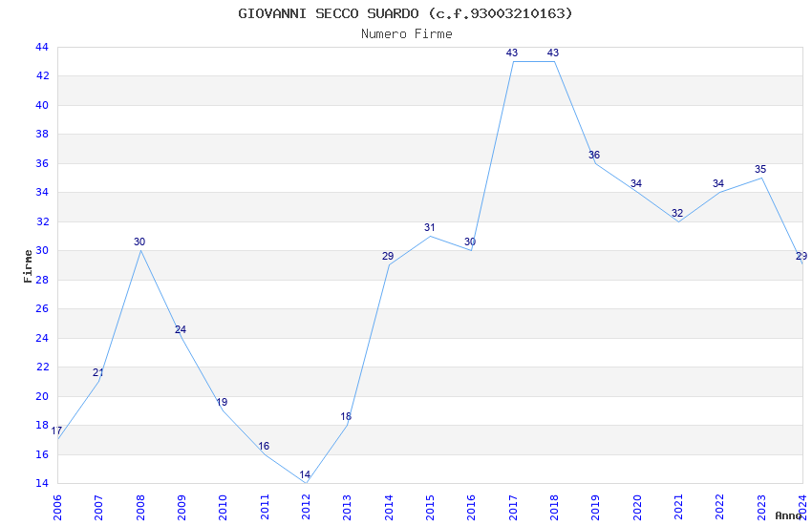The image size is (812, 525).
Task: Select the 2008 year label
Action: click(x=139, y=507)
